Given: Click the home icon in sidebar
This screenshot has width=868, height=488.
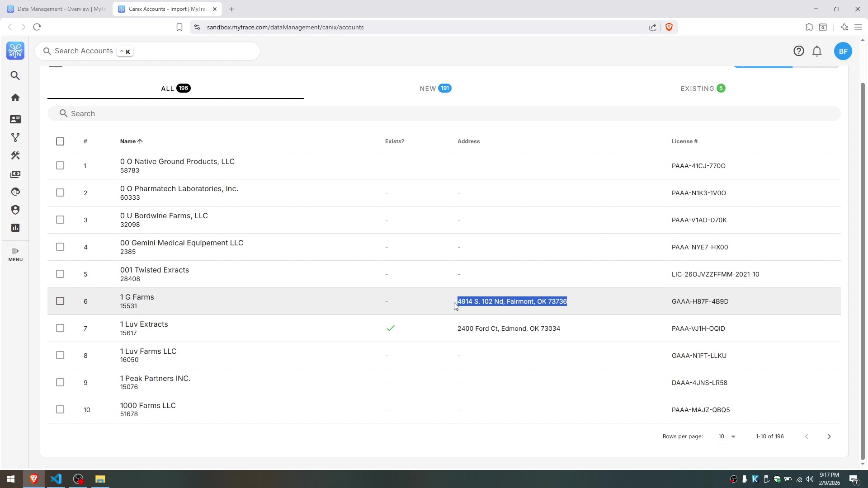Looking at the screenshot, I should [x=15, y=98].
